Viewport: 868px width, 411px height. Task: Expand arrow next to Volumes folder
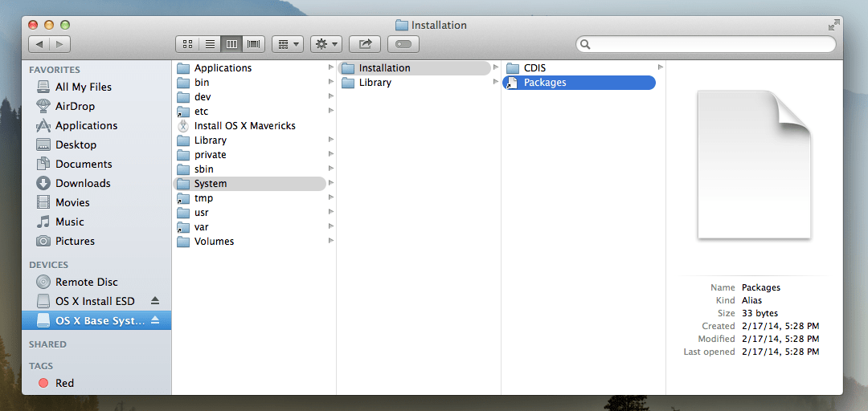[x=330, y=241]
